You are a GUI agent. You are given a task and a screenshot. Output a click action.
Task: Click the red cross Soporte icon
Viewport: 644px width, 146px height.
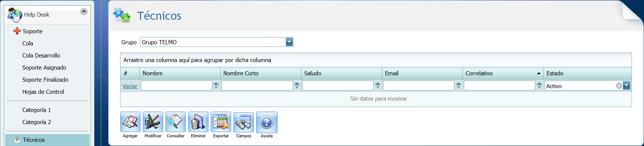pos(17,31)
